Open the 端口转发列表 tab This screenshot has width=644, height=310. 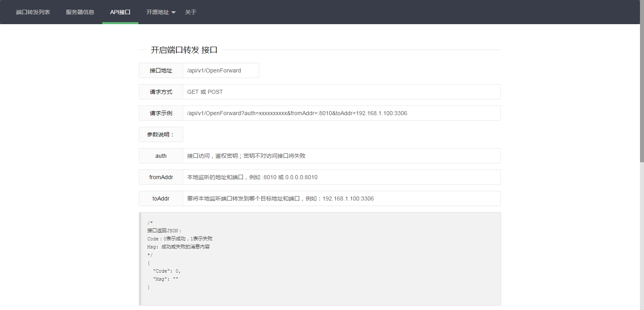(33, 12)
